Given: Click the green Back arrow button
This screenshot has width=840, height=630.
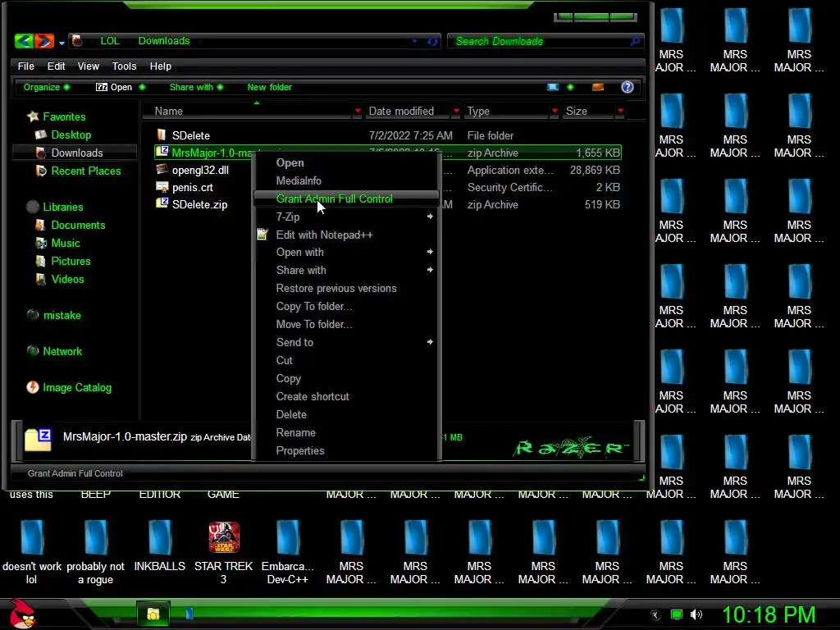Looking at the screenshot, I should [x=24, y=41].
